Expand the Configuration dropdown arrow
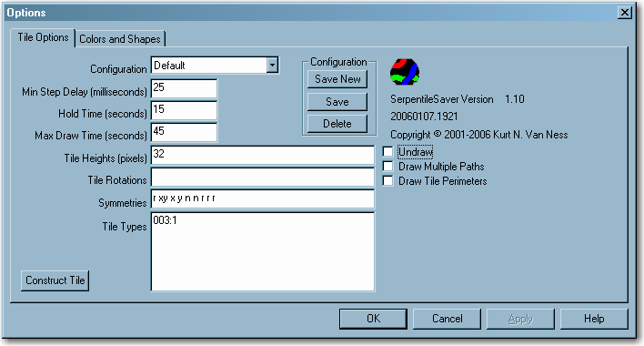This screenshot has height=346, width=644. [272, 66]
